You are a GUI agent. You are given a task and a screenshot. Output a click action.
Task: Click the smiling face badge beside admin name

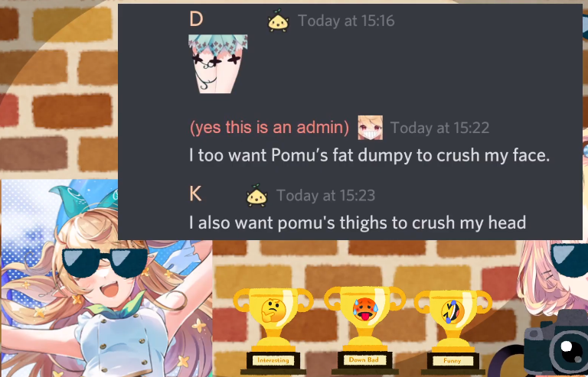[x=370, y=128]
